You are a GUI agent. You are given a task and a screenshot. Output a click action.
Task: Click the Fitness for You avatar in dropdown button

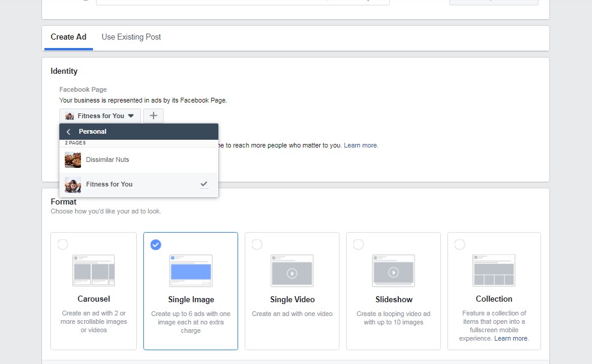point(70,116)
